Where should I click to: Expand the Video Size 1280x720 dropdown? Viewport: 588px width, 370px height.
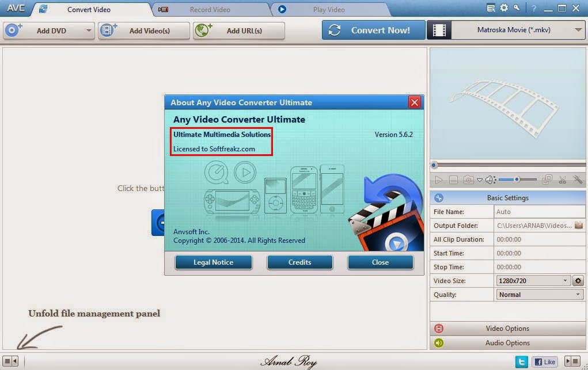533,281
